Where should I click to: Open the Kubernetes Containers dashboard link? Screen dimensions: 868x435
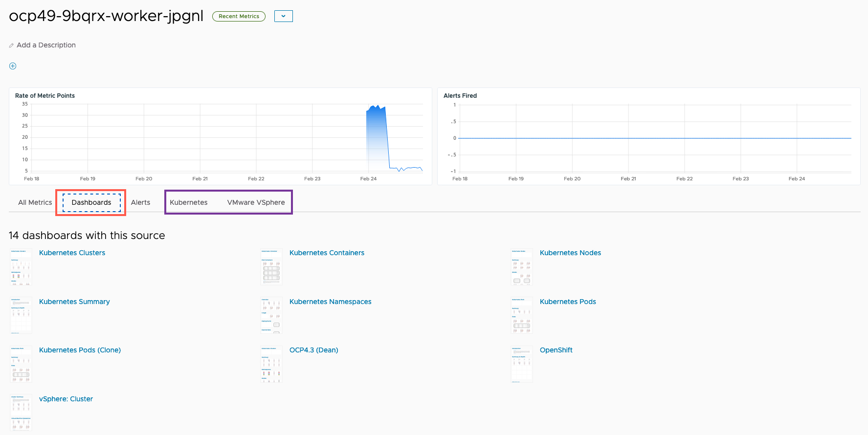pyautogui.click(x=327, y=253)
